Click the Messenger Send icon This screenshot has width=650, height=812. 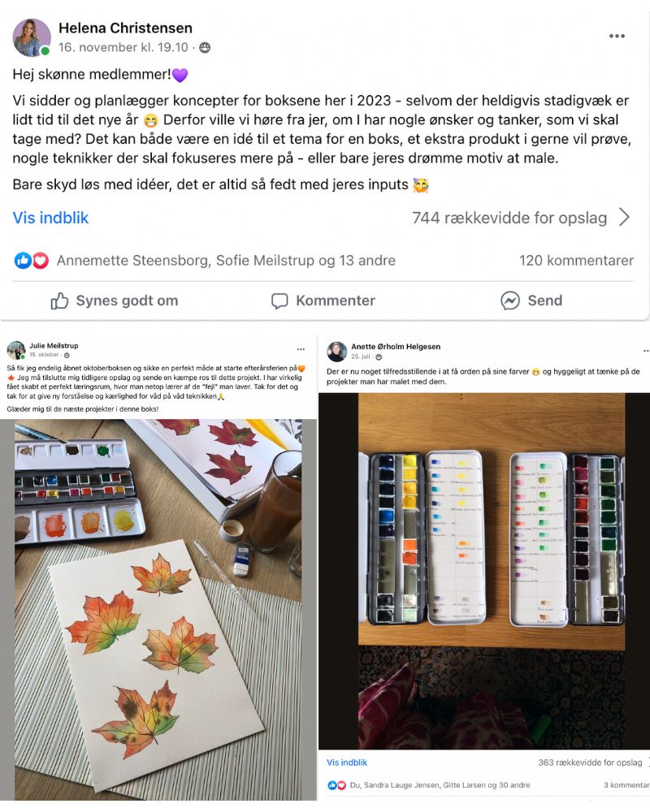510,301
